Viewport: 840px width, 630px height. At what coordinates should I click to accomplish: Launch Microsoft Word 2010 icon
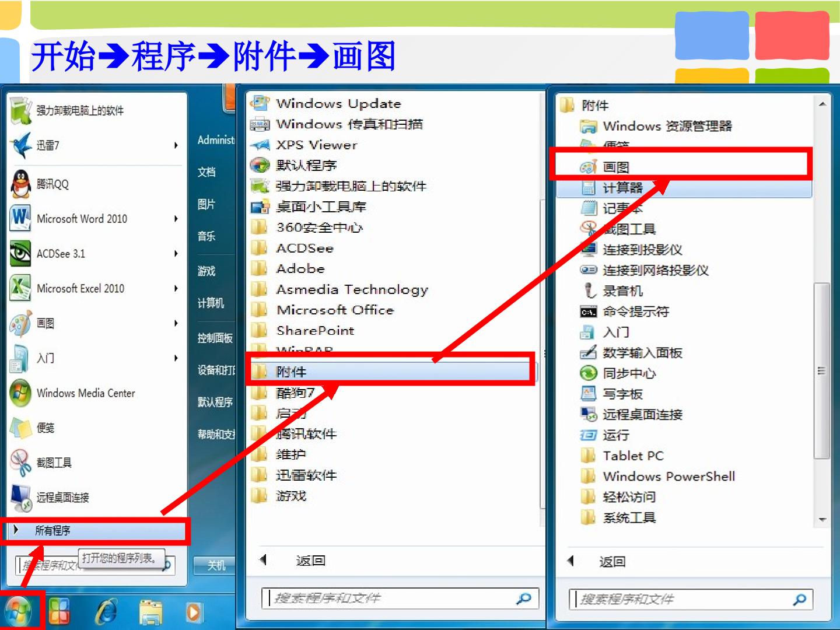point(20,218)
